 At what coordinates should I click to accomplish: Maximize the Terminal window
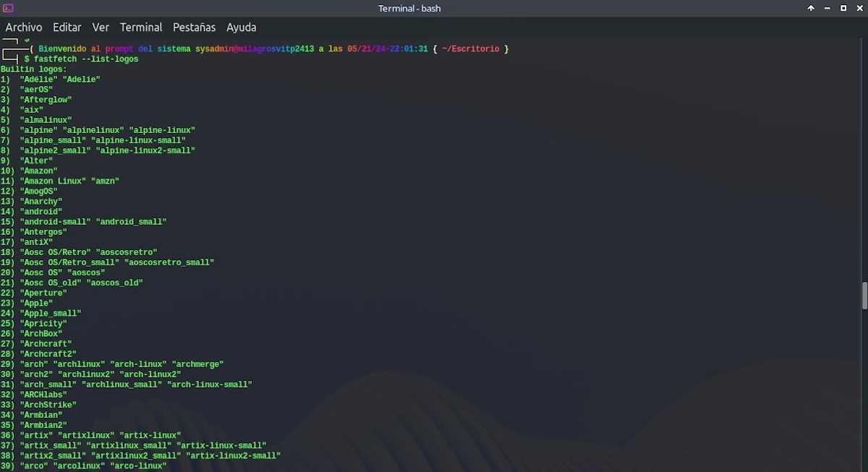click(x=843, y=8)
